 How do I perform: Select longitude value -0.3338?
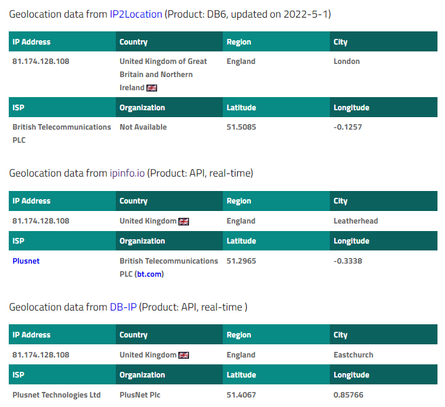point(348,261)
